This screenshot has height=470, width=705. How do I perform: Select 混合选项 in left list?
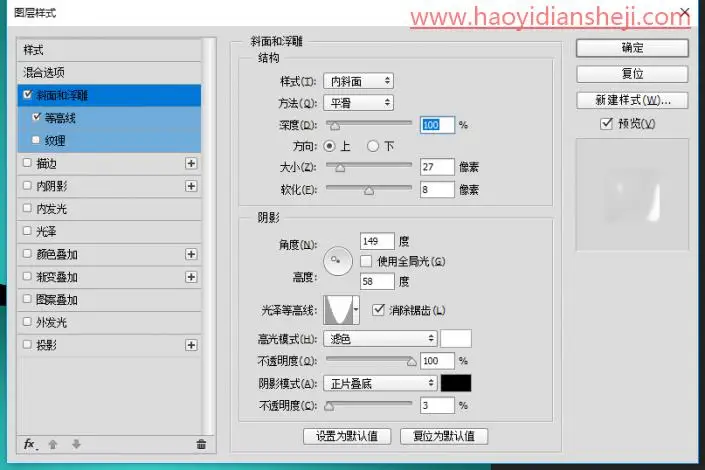click(109, 72)
